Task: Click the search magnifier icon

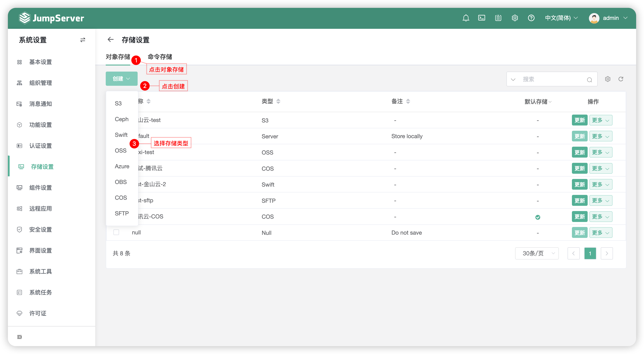Action: click(590, 79)
